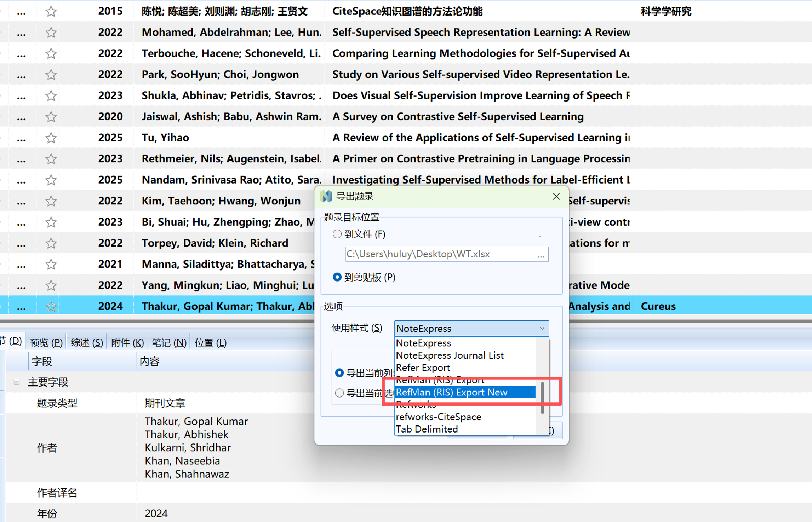This screenshot has width=812, height=522.
Task: Star the selected Thakur, Gopal Kumar record
Action: pyautogui.click(x=51, y=306)
